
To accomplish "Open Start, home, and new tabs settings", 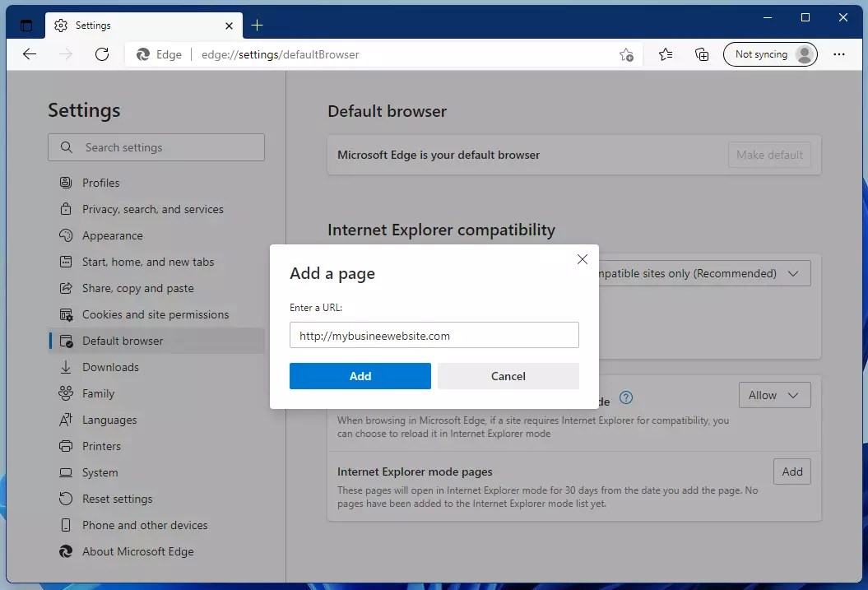I will click(x=156, y=262).
